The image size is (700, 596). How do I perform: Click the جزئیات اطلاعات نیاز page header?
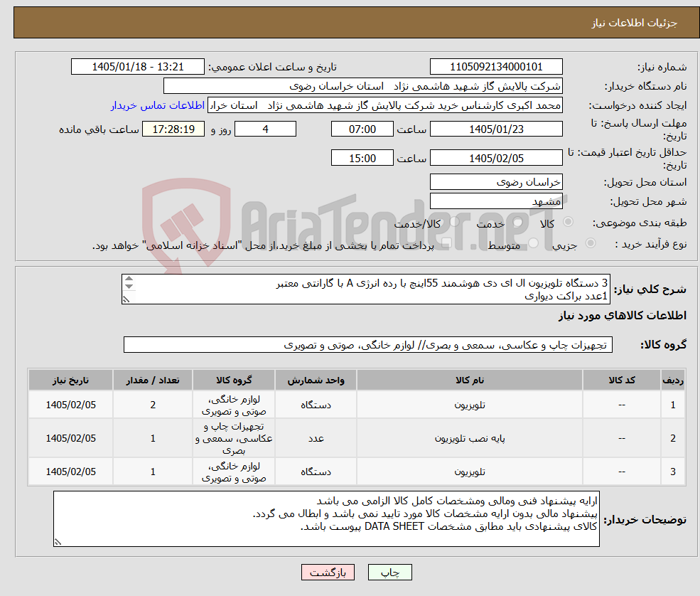[635, 23]
